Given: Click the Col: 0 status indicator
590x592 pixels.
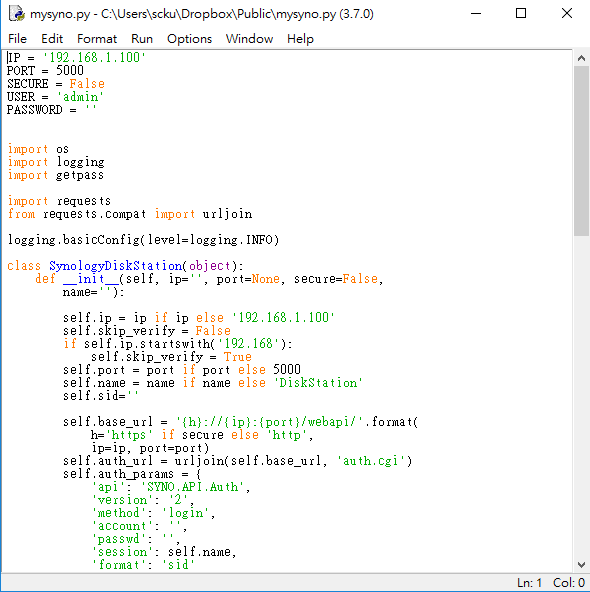Looking at the screenshot, I should point(569,583).
